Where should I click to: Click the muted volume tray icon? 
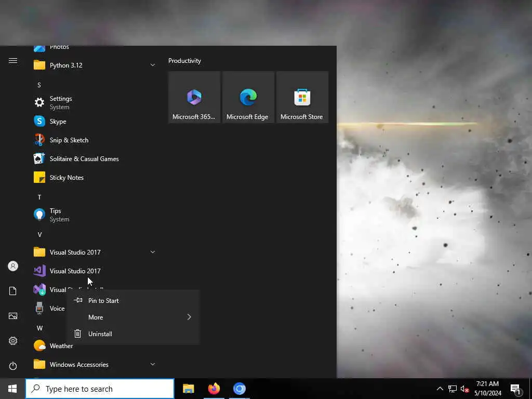point(464,389)
